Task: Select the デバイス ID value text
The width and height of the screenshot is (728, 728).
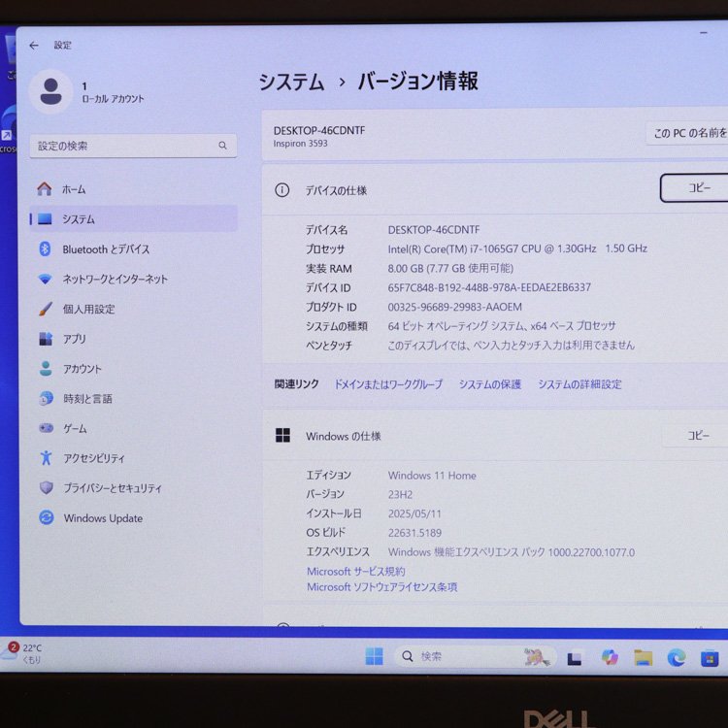Action: coord(489,287)
